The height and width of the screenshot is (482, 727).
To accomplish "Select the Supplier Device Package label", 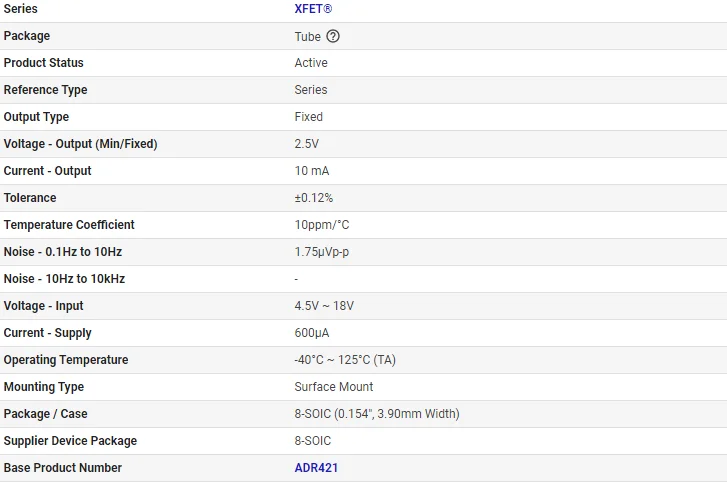I will [x=70, y=441].
